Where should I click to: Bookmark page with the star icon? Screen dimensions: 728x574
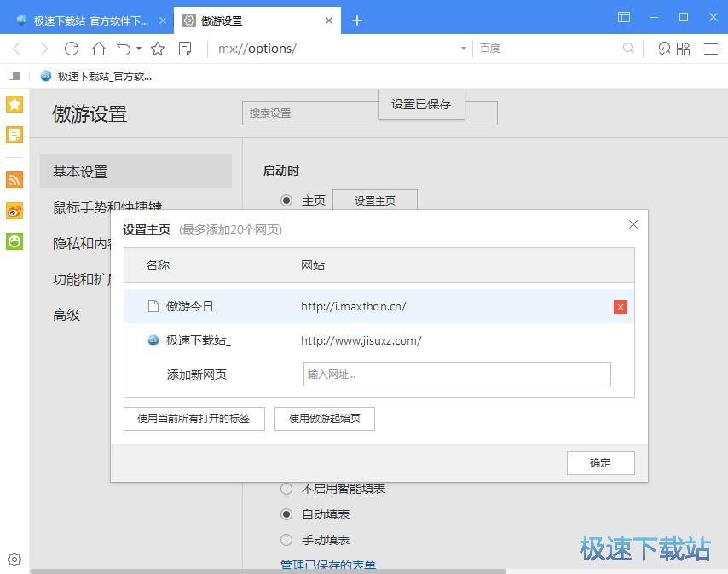pyautogui.click(x=158, y=49)
